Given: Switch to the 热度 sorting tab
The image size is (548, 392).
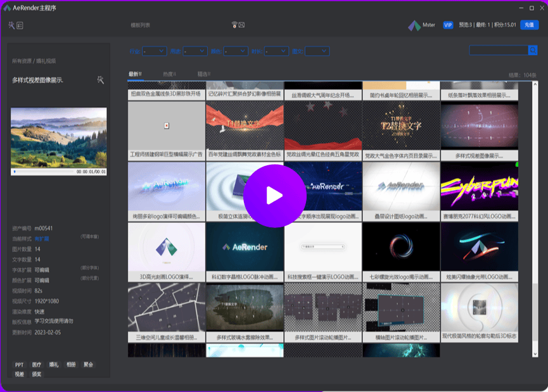Looking at the screenshot, I should pos(169,74).
